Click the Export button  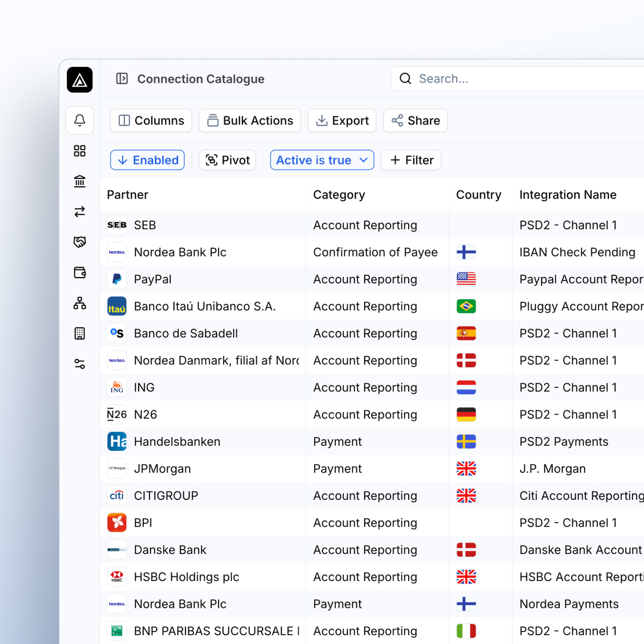coord(342,120)
